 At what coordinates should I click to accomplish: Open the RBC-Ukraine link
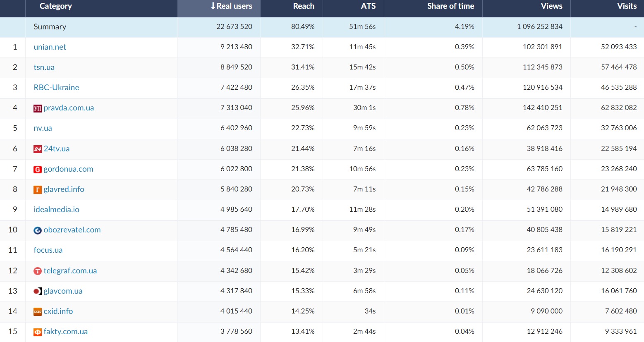tap(56, 88)
